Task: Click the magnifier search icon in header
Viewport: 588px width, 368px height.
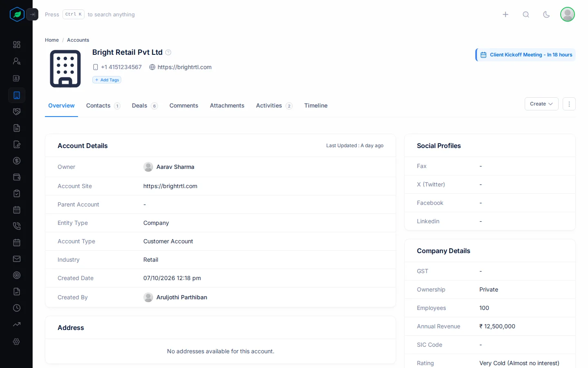Action: [x=526, y=14]
